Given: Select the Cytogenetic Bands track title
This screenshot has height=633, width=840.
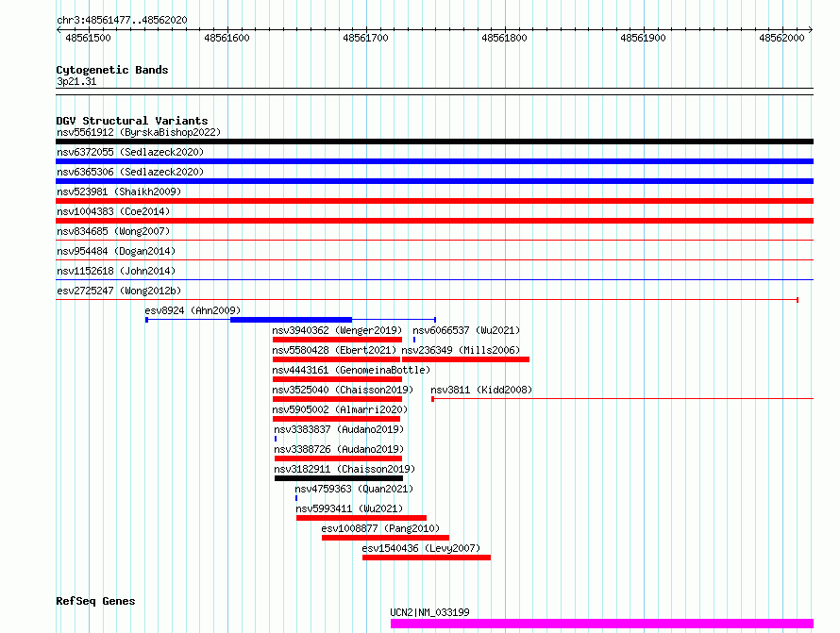Looking at the screenshot, I should click(x=112, y=70).
